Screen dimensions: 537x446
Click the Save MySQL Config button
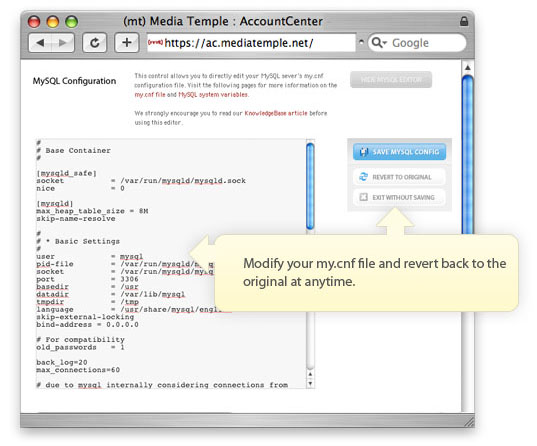pyautogui.click(x=399, y=152)
